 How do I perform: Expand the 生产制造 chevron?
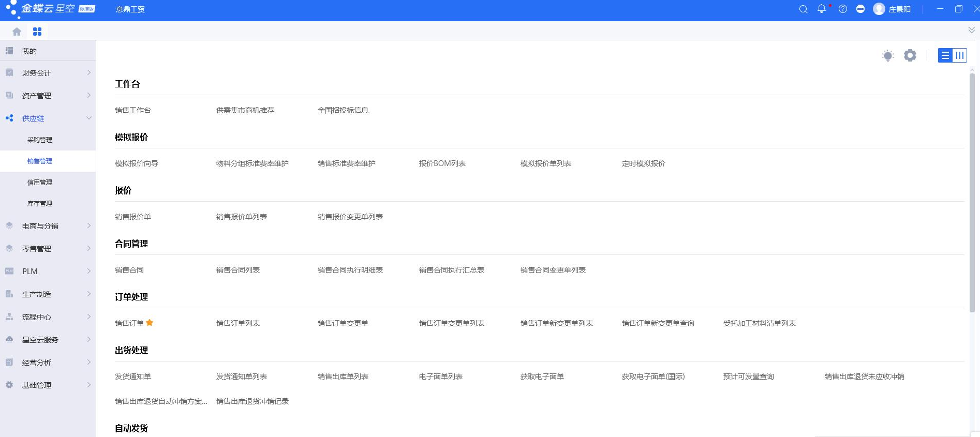tap(88, 294)
